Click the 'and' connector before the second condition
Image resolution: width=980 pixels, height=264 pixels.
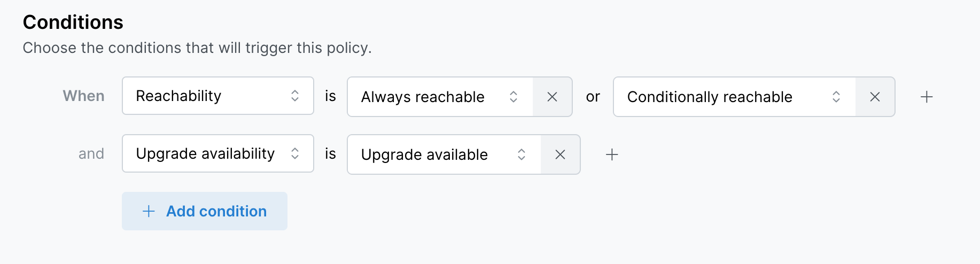click(x=91, y=154)
